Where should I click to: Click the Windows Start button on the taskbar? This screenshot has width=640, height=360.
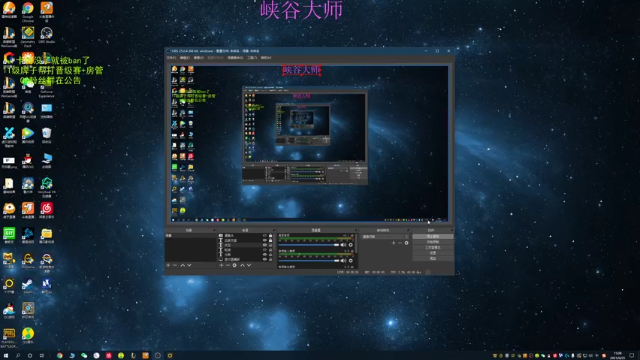click(x=6, y=356)
